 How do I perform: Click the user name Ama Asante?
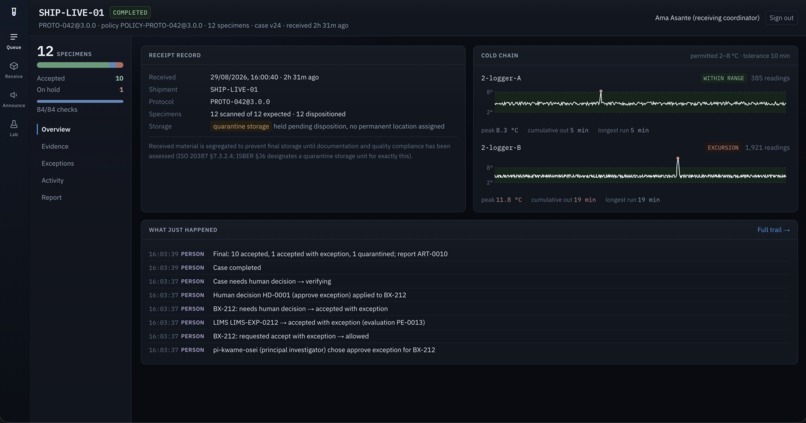point(707,18)
